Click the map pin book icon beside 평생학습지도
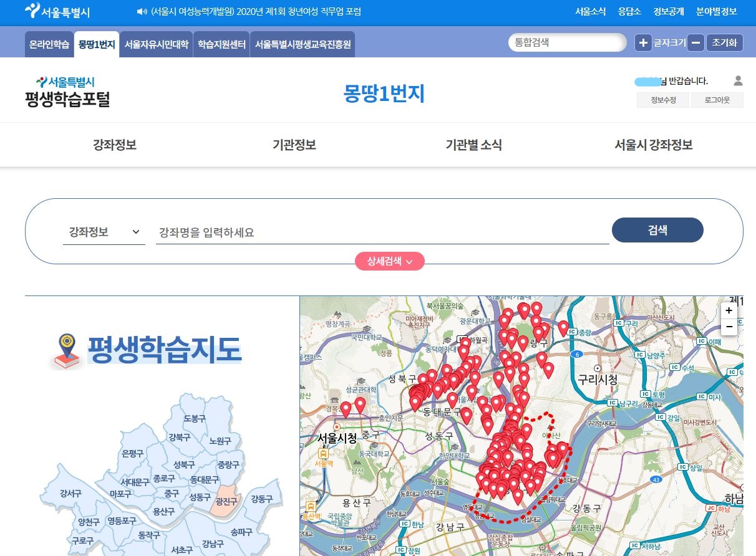 coord(67,351)
